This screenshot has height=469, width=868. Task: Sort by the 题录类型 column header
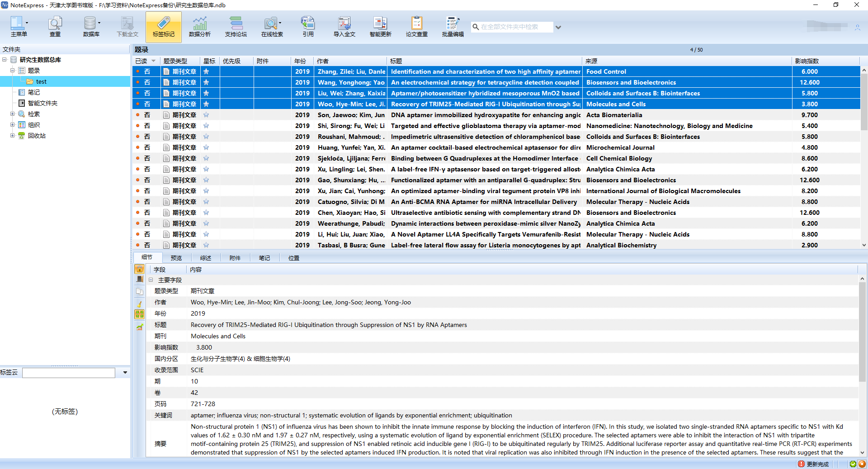coord(180,61)
